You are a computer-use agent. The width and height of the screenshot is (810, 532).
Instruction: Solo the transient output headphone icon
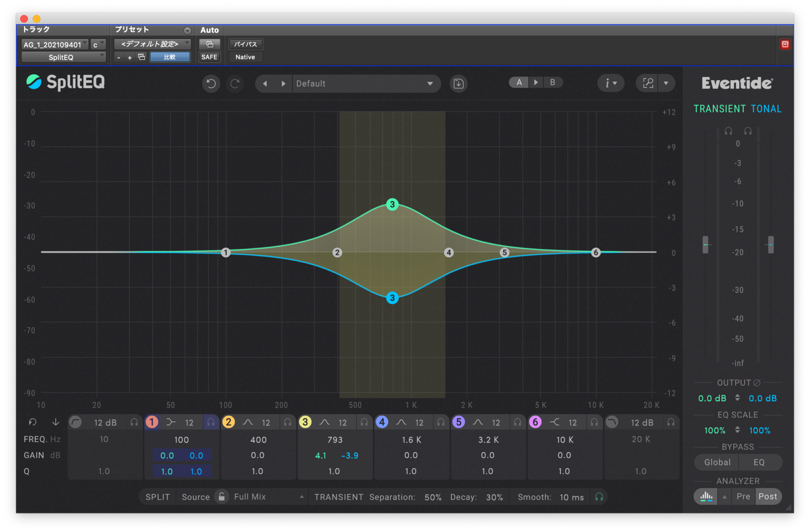point(728,131)
